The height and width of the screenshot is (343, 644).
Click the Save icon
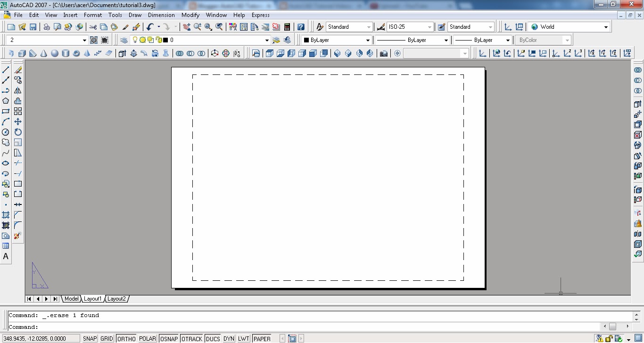pyautogui.click(x=33, y=26)
